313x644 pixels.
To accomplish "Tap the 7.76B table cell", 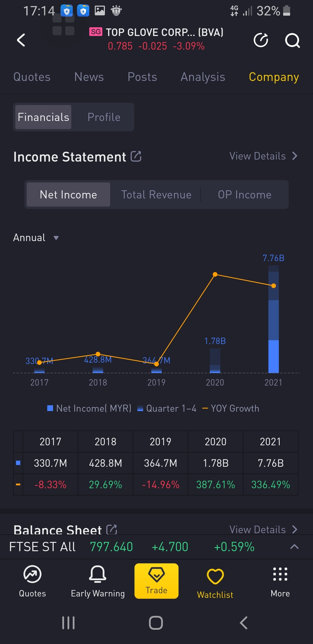I will point(271,463).
